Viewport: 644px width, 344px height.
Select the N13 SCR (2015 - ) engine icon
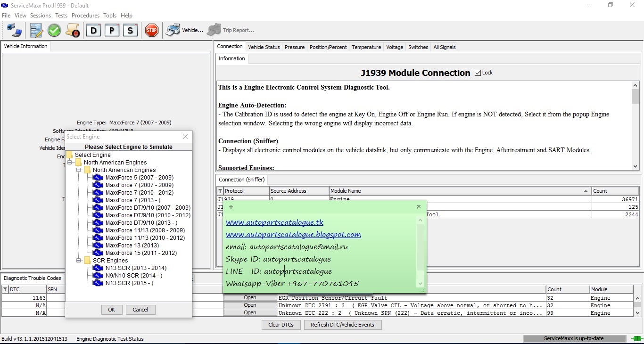[x=98, y=283]
